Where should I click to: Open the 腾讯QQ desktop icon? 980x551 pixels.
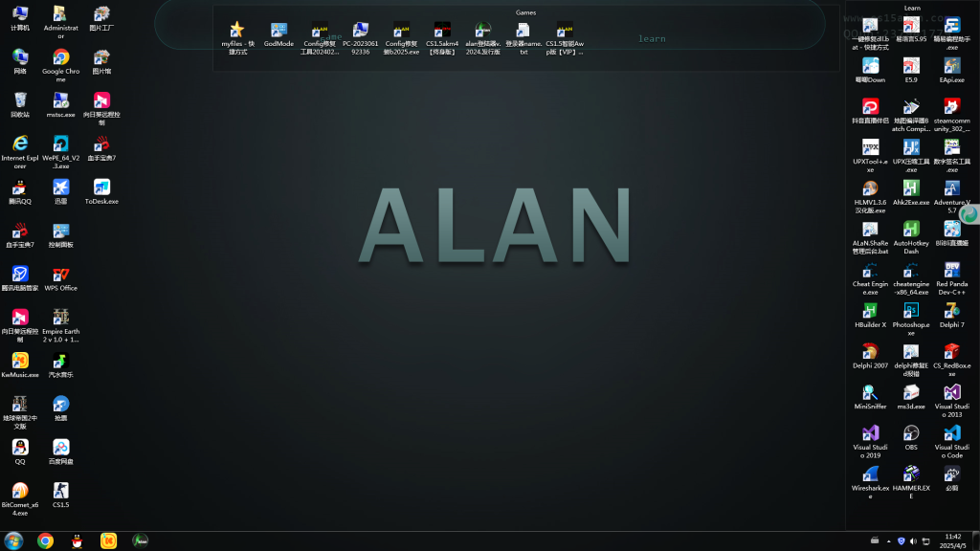20,191
